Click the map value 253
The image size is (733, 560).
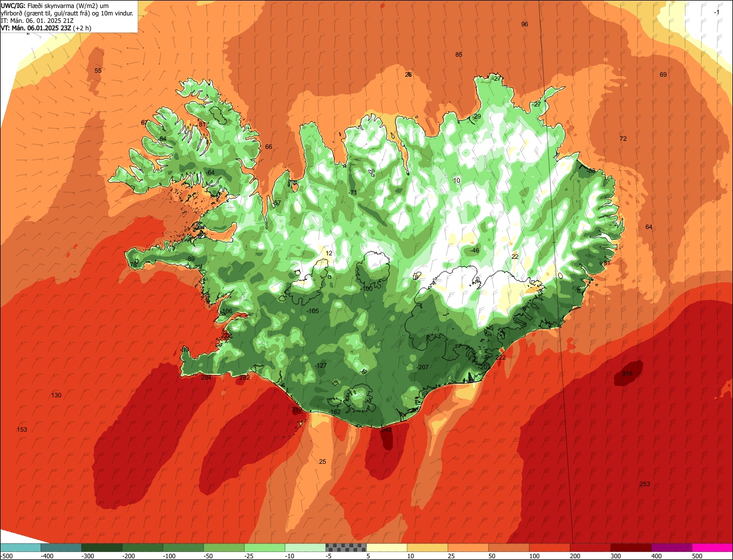(644, 484)
